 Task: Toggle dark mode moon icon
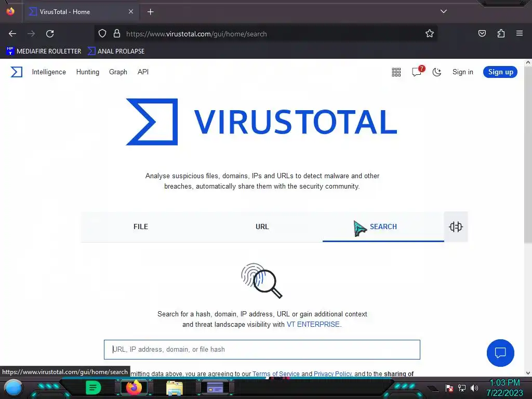click(x=436, y=72)
